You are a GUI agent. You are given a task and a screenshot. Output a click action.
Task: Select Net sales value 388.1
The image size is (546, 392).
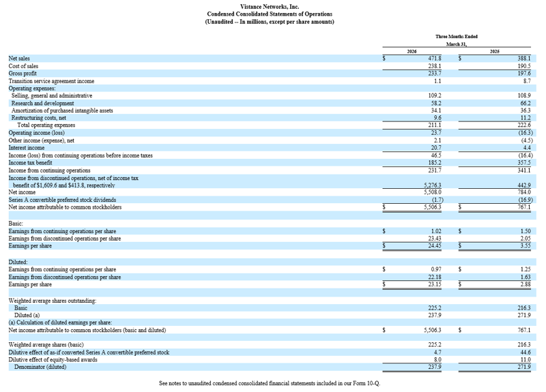click(x=524, y=59)
